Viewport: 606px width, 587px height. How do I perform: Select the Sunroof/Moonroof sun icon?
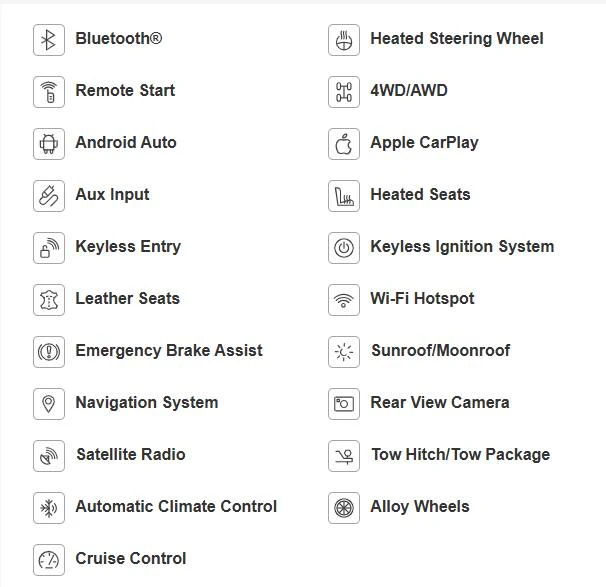[344, 352]
